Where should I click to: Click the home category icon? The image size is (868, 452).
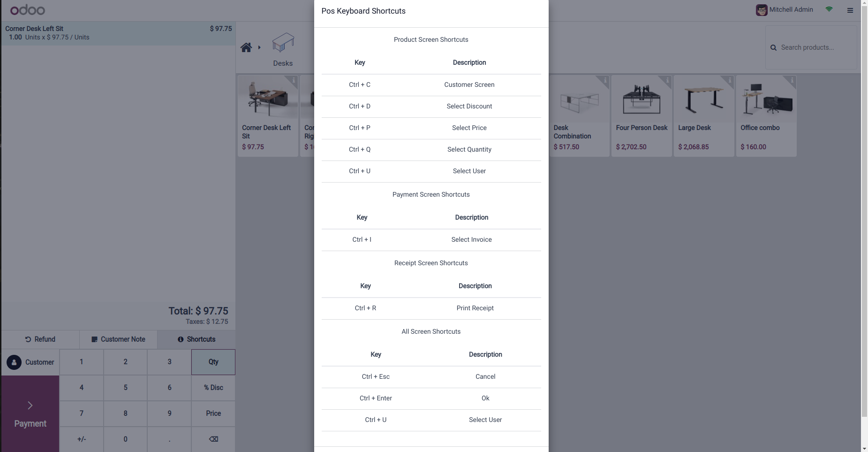pos(246,47)
